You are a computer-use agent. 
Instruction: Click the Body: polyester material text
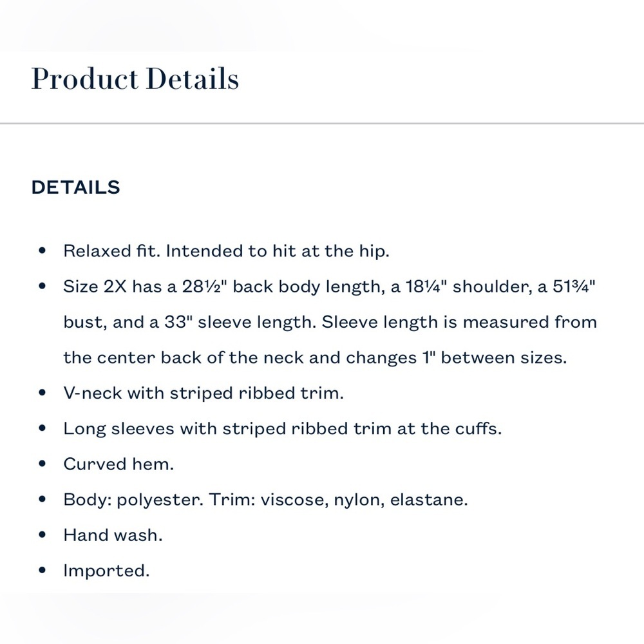tap(266, 500)
